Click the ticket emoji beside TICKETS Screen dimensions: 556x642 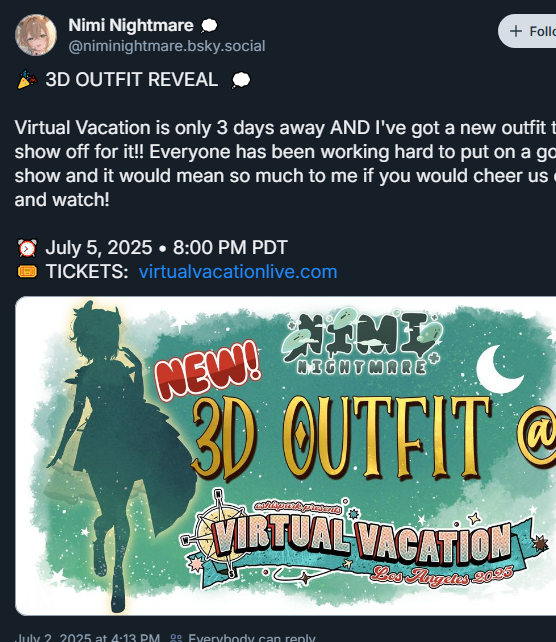[27, 272]
